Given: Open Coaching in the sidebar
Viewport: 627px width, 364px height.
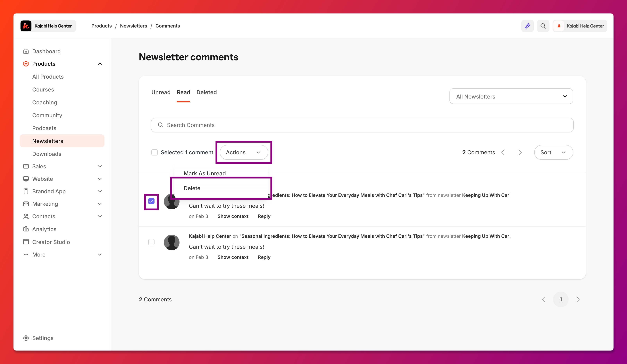Looking at the screenshot, I should click(x=45, y=103).
